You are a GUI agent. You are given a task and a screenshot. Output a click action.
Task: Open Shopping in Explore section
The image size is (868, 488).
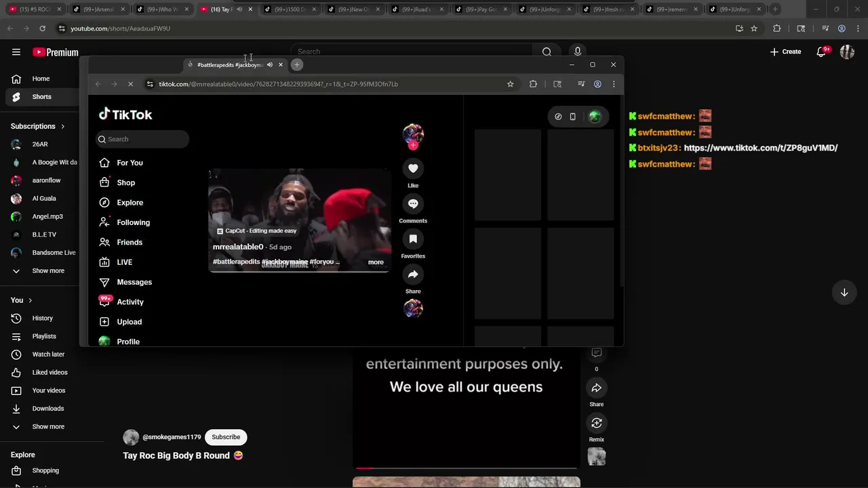45,470
